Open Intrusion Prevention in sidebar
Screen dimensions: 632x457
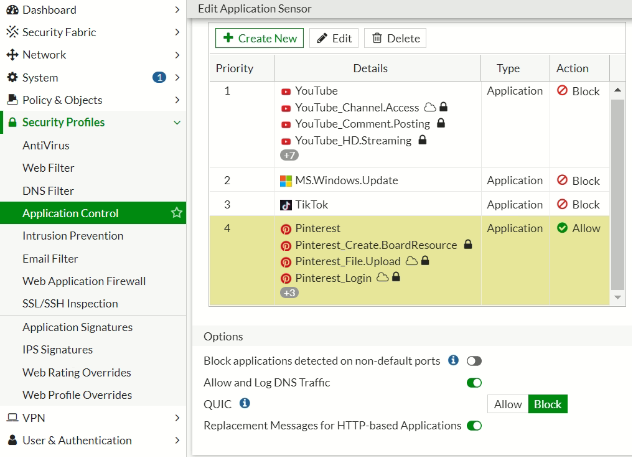(73, 236)
